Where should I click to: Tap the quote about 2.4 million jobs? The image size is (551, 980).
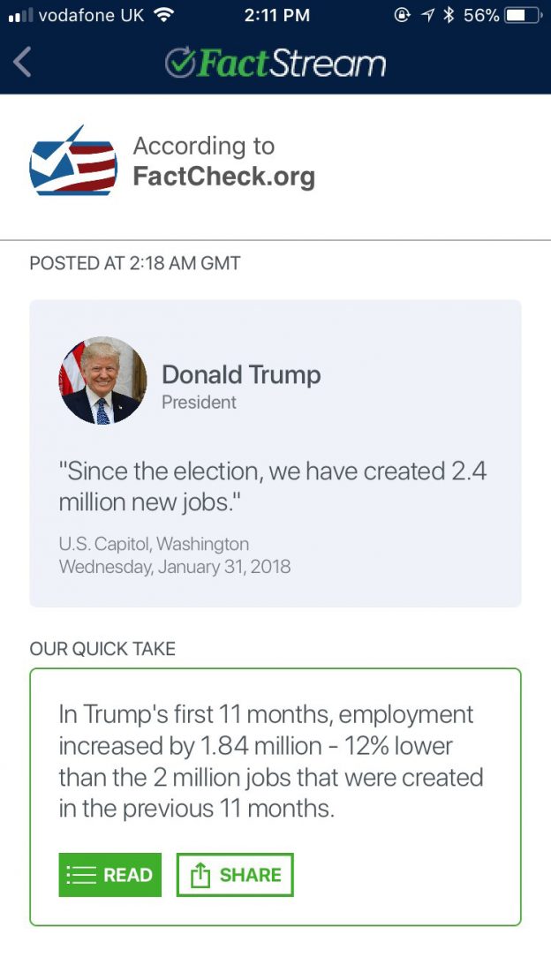pyautogui.click(x=272, y=486)
